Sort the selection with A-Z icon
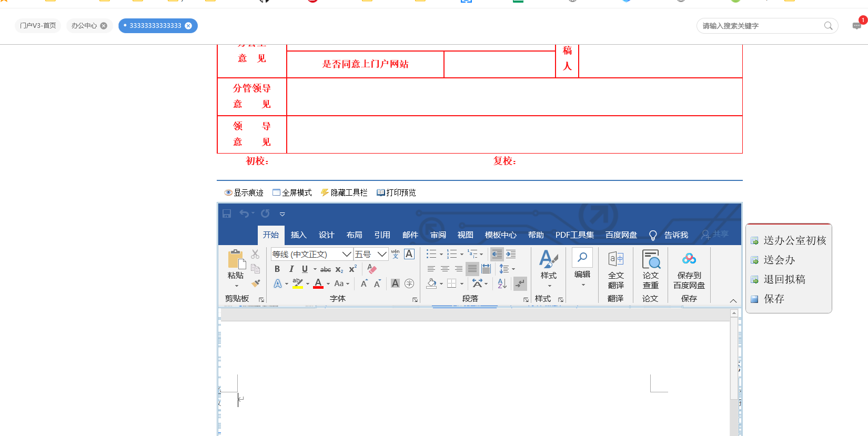This screenshot has width=868, height=436. click(502, 283)
